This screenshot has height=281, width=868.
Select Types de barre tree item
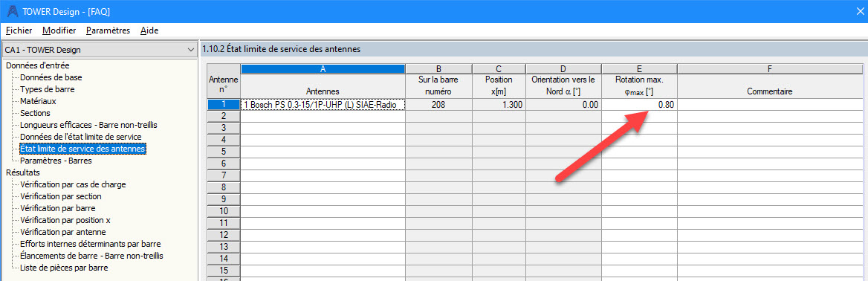[47, 89]
